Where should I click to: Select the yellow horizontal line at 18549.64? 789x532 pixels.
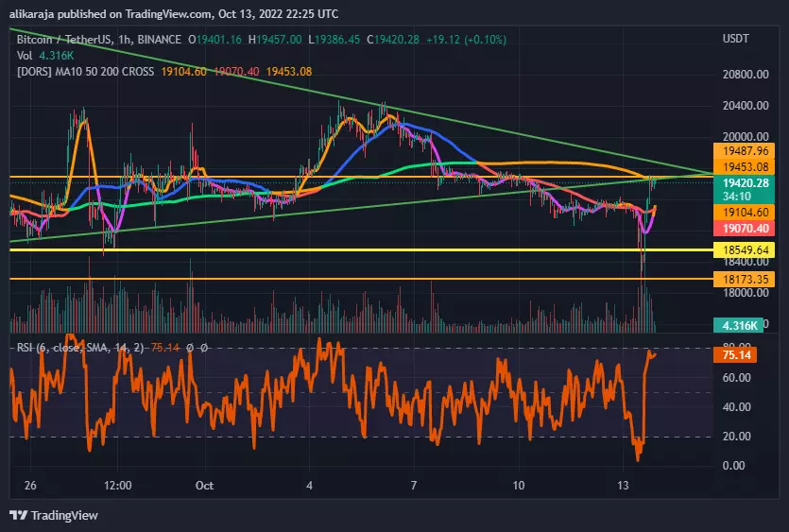click(x=361, y=249)
